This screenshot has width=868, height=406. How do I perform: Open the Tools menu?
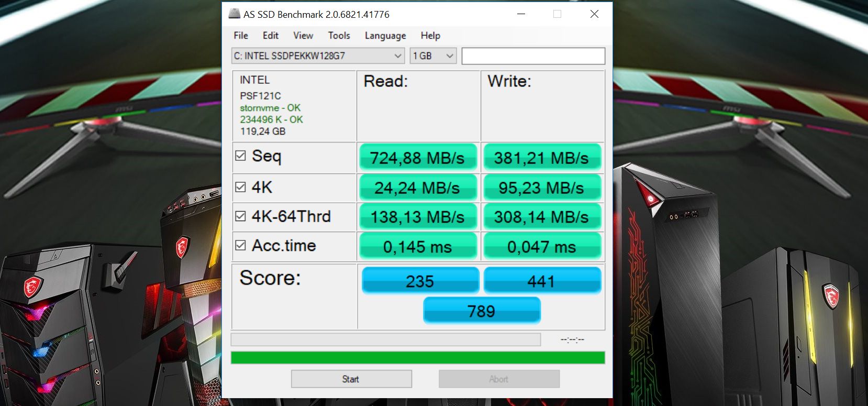(339, 36)
